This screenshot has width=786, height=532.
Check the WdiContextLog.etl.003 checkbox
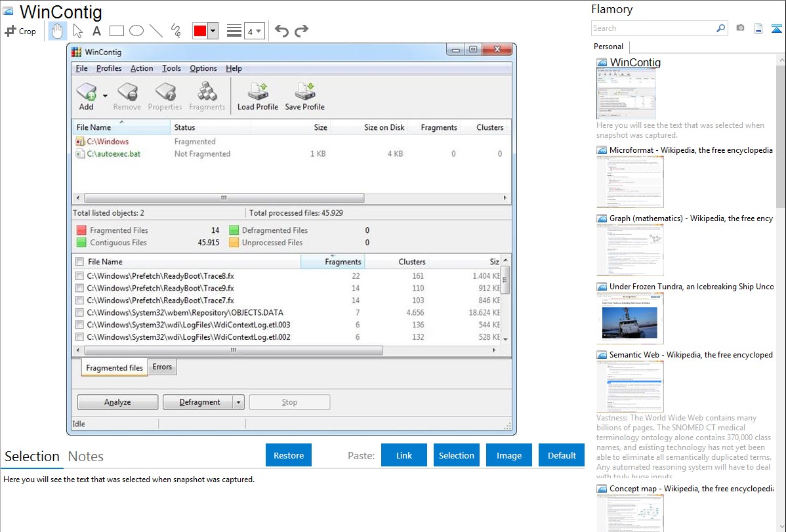coord(79,325)
